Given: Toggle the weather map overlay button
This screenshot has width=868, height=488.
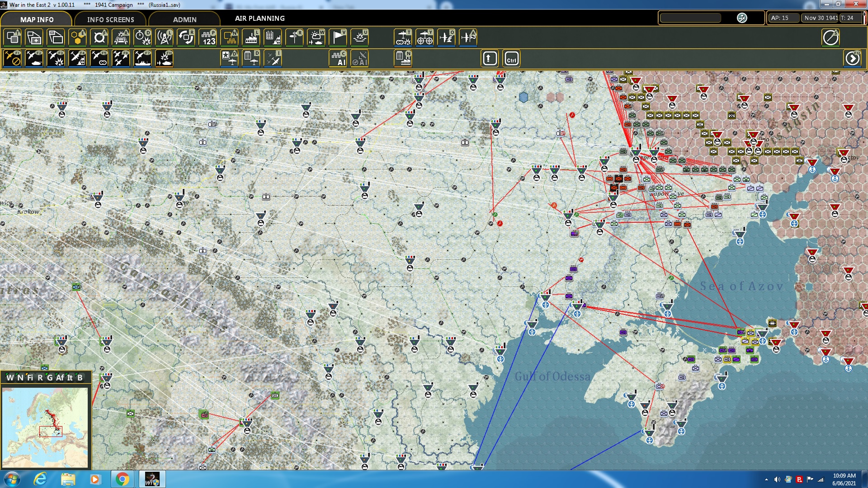Looking at the screenshot, I should tap(316, 38).
